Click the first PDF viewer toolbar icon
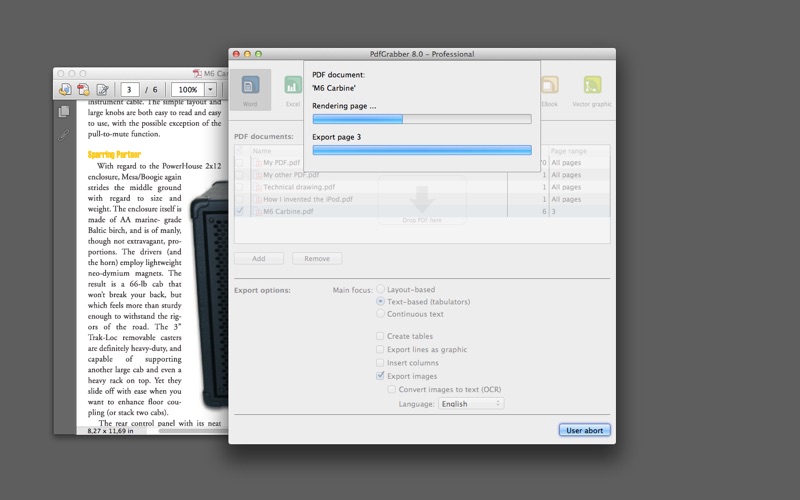800x500 pixels. click(65, 90)
